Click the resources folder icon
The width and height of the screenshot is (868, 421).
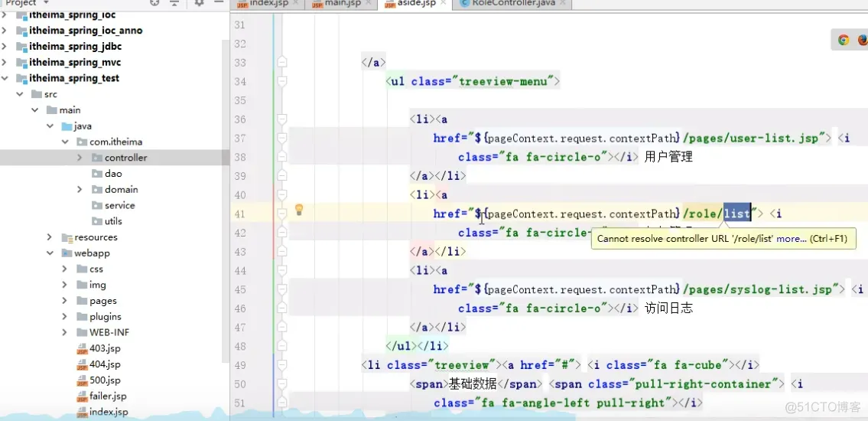click(x=67, y=237)
